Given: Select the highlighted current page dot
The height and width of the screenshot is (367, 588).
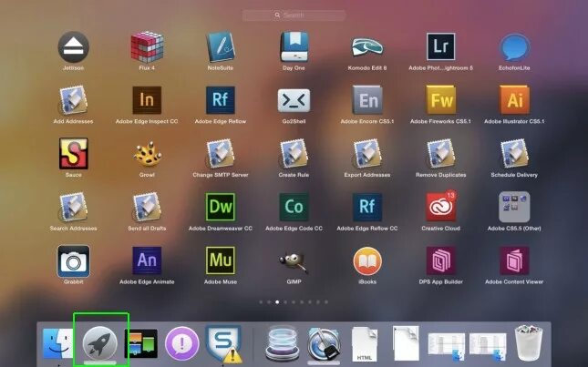Looking at the screenshot, I should pos(277,301).
